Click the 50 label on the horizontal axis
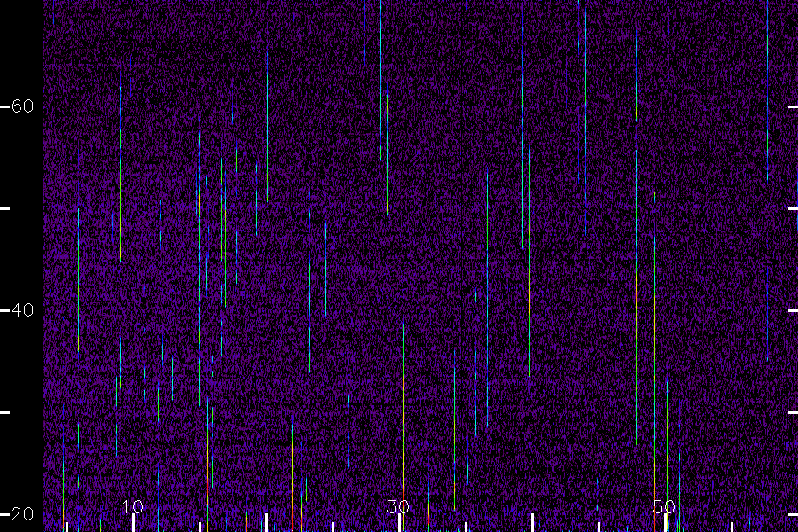798x532 pixels. pyautogui.click(x=664, y=506)
